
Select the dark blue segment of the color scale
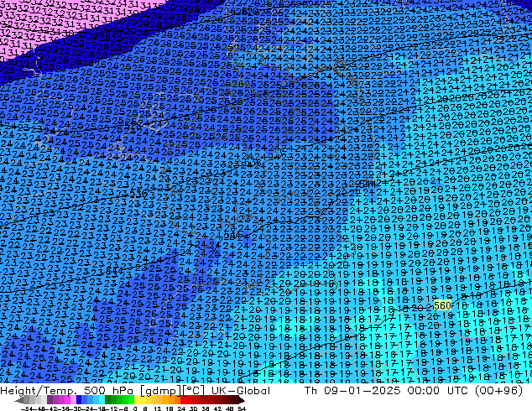click(79, 400)
